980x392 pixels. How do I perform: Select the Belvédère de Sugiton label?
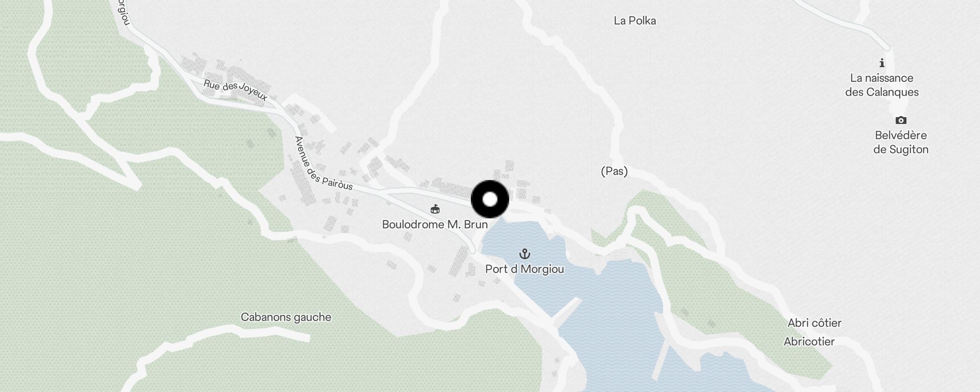901,142
